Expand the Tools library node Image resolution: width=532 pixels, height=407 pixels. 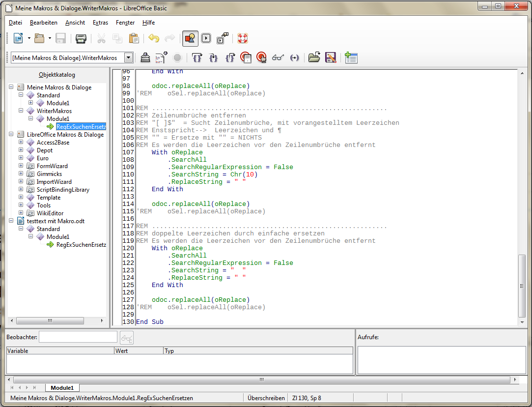pyautogui.click(x=21, y=204)
